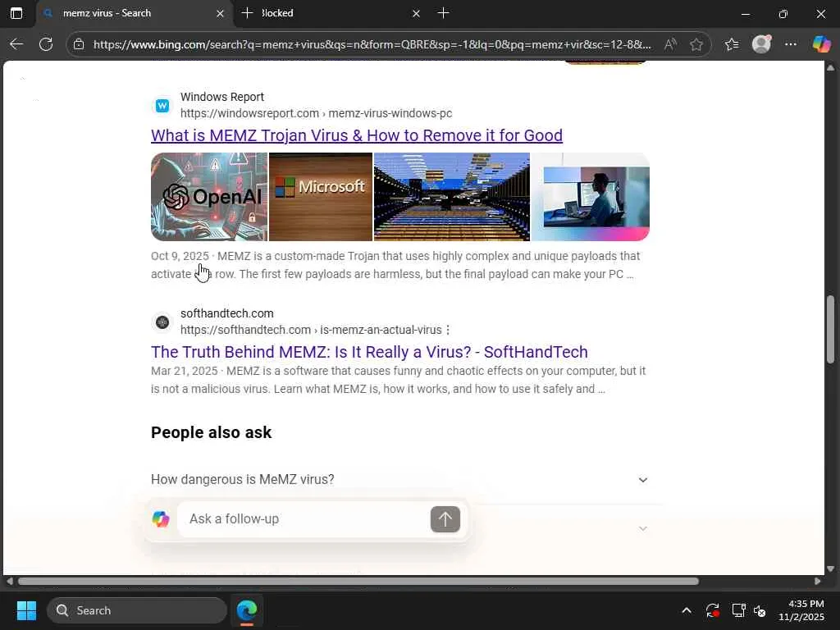Screen dimensions: 840x630
Task: Click the Copilot icon beside follow-up box
Action: 161,518
